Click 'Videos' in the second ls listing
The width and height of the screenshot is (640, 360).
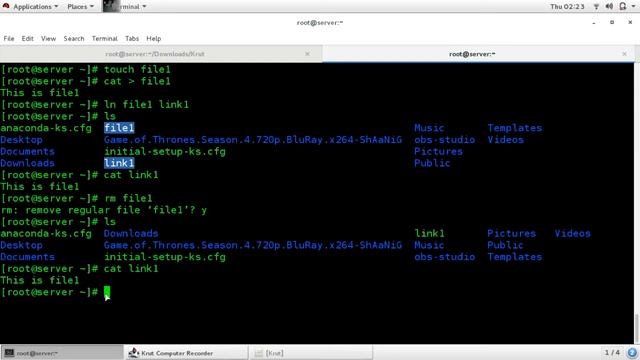point(572,233)
